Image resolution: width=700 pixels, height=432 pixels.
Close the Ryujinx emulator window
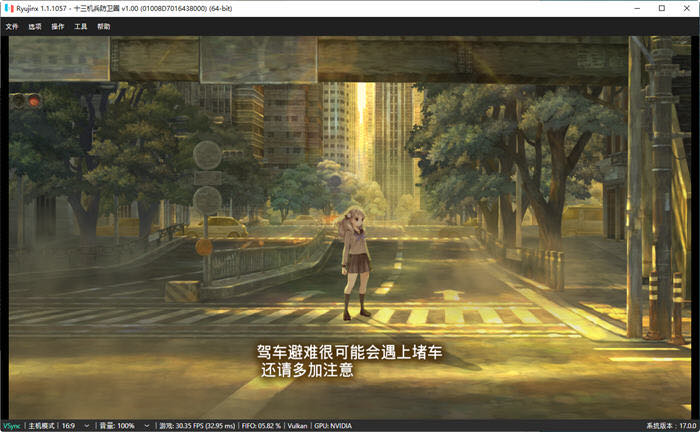pos(687,8)
